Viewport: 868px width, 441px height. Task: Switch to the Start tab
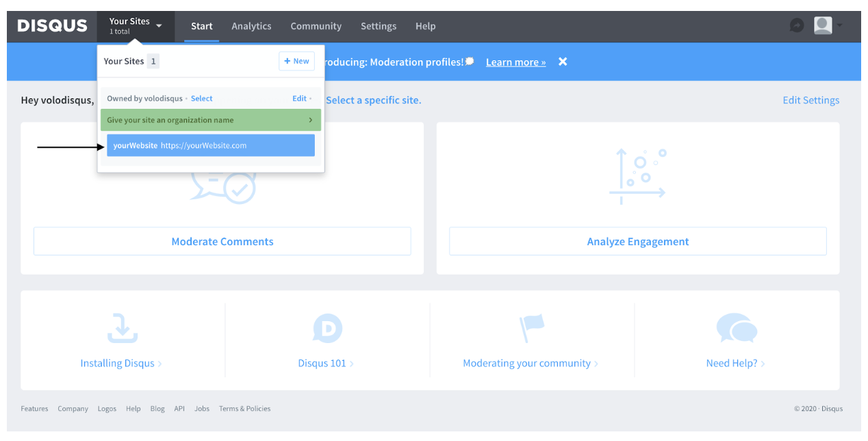pos(202,26)
